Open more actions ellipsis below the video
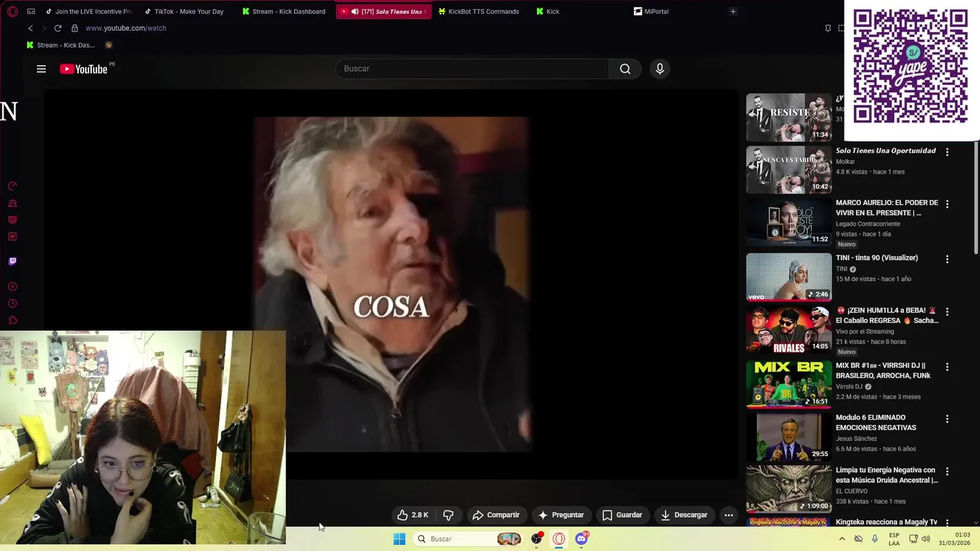980x551 pixels. coord(728,515)
